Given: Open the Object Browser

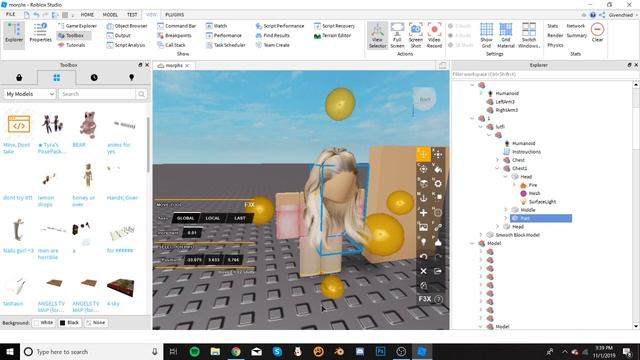Looking at the screenshot, I should [x=127, y=26].
